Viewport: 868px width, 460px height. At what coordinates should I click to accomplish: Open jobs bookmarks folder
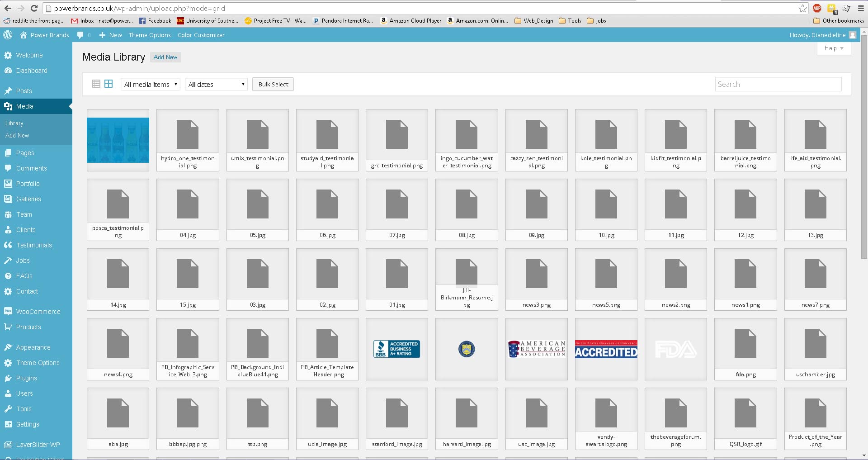(596, 20)
